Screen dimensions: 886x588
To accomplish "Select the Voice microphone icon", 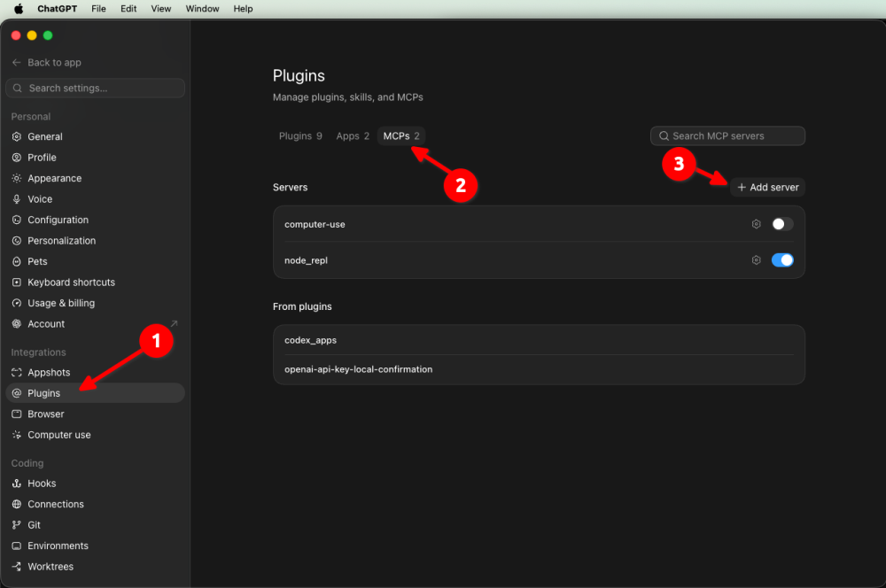I will click(16, 199).
